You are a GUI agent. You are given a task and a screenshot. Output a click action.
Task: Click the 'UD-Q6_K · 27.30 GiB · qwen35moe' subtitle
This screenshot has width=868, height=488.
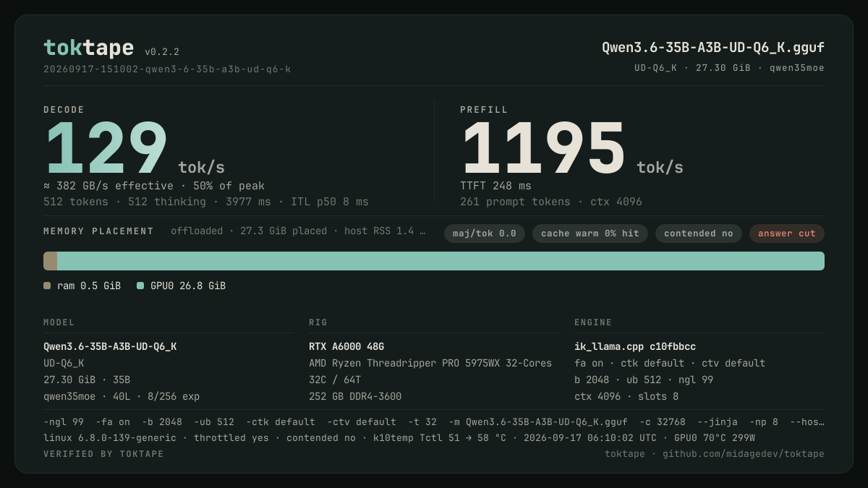coord(729,68)
